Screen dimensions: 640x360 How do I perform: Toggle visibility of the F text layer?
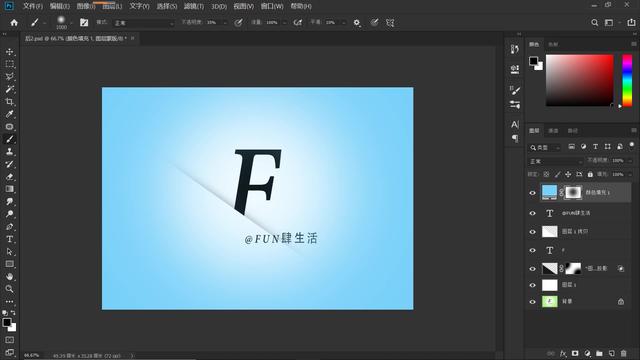532,251
